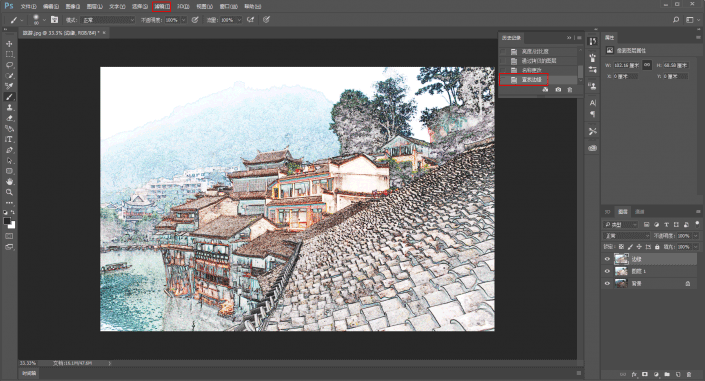Click the fx layer style icon

(x=634, y=374)
